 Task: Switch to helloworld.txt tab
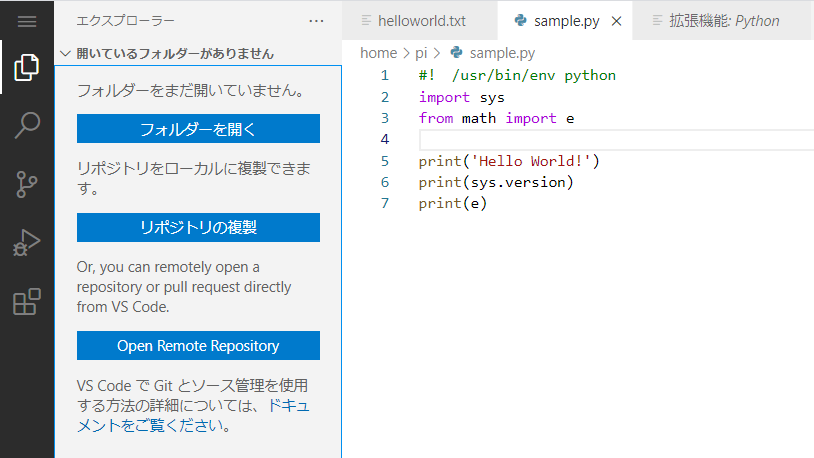pos(419,21)
